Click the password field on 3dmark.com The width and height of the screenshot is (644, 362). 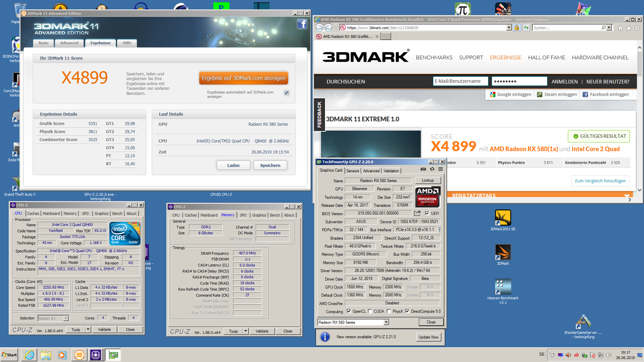(519, 81)
